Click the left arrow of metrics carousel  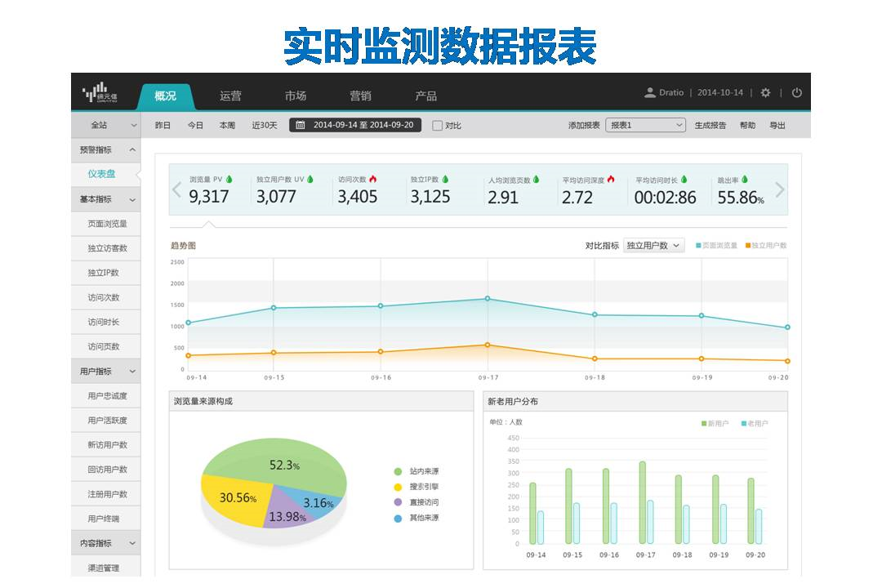pyautogui.click(x=176, y=190)
